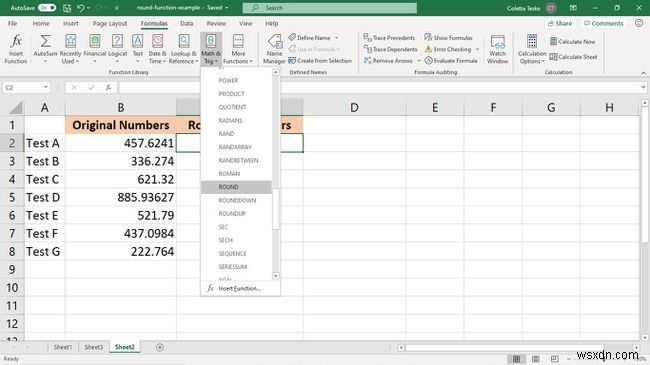
Task: Click Trace Dependents
Action: pos(390,49)
